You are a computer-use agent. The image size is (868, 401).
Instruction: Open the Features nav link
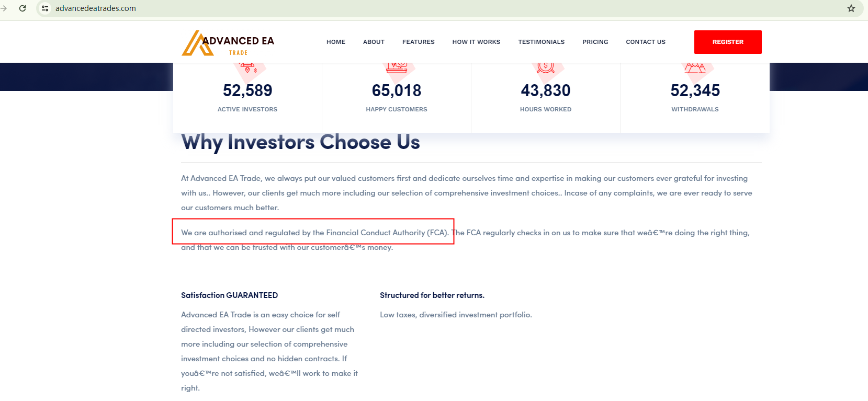point(418,42)
